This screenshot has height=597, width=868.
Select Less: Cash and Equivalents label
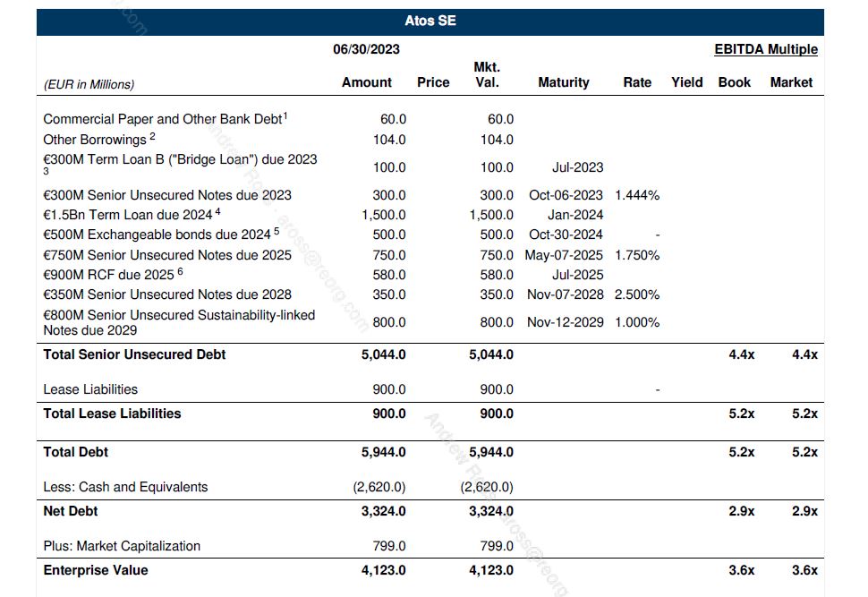[125, 487]
